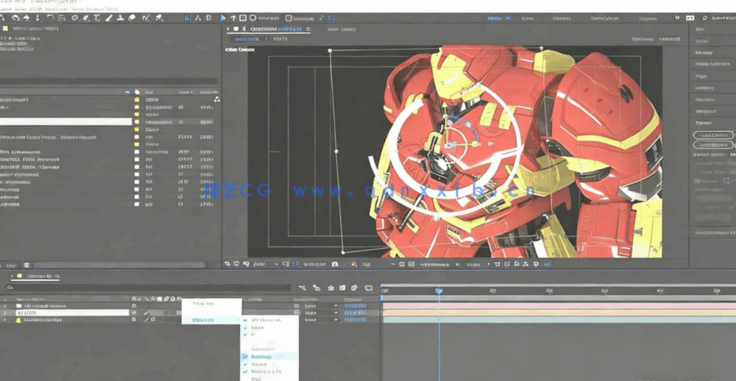
Task: Toggle Draft 3D icon in timeline header
Action: 316,288
